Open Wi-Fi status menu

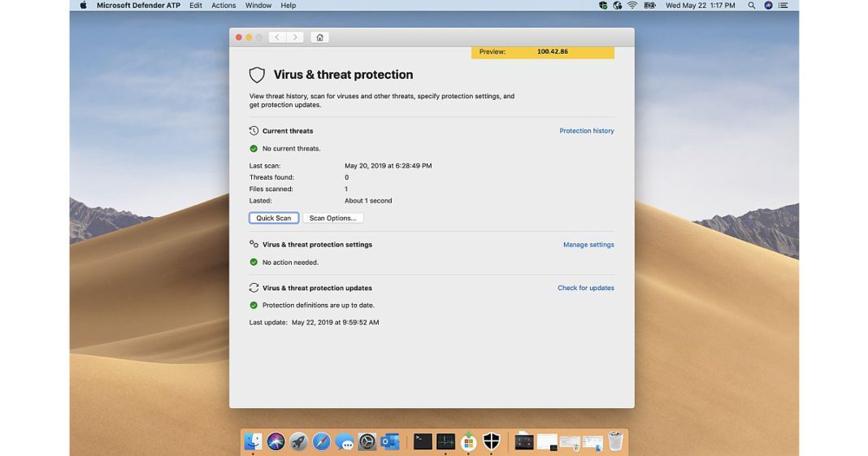[x=632, y=6]
